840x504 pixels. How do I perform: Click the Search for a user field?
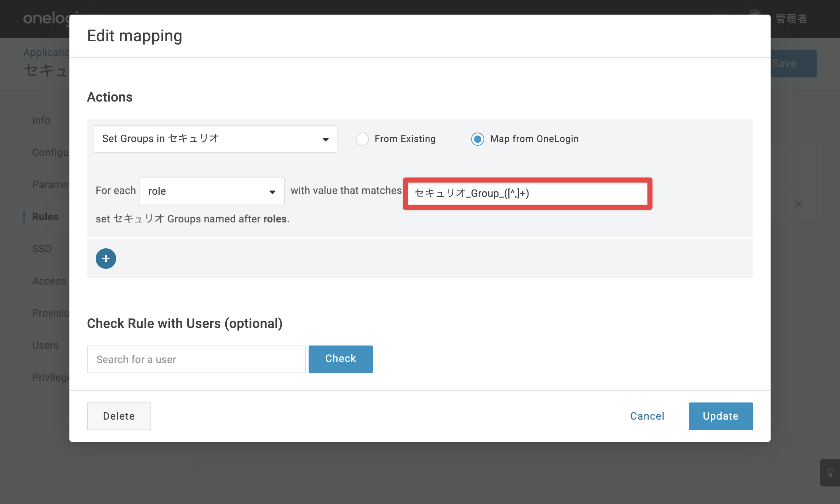[x=196, y=359]
